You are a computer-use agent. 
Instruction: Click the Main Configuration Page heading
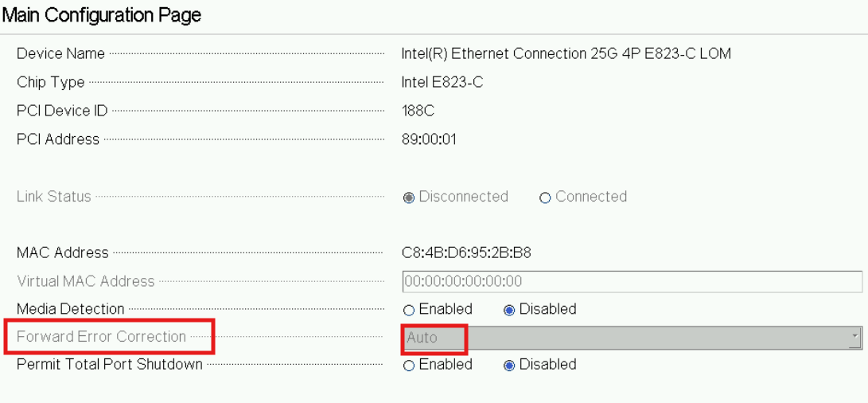pyautogui.click(x=102, y=15)
